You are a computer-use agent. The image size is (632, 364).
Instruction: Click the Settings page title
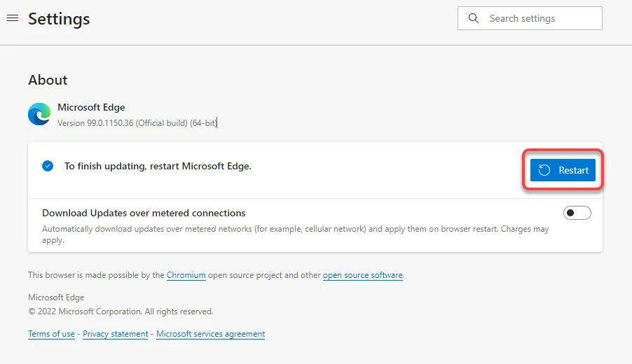click(59, 19)
